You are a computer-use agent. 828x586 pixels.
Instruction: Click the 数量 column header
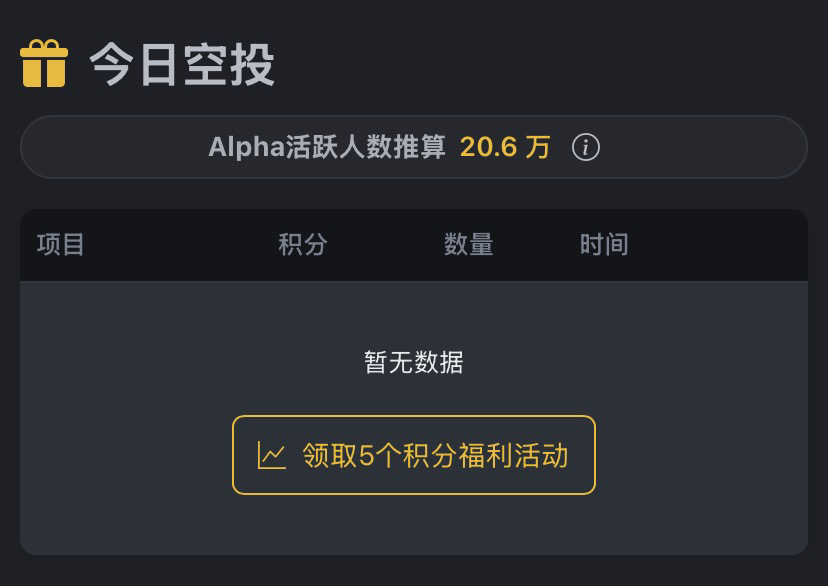468,244
